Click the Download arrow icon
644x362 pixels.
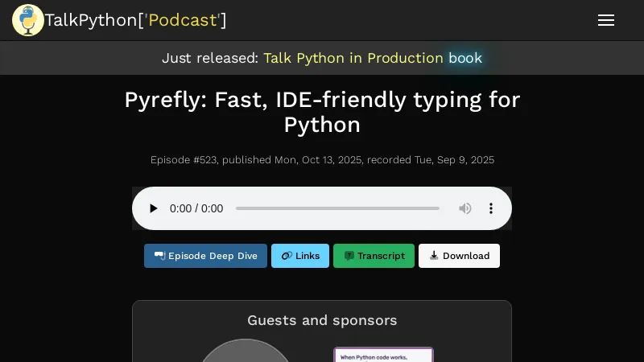(x=434, y=256)
